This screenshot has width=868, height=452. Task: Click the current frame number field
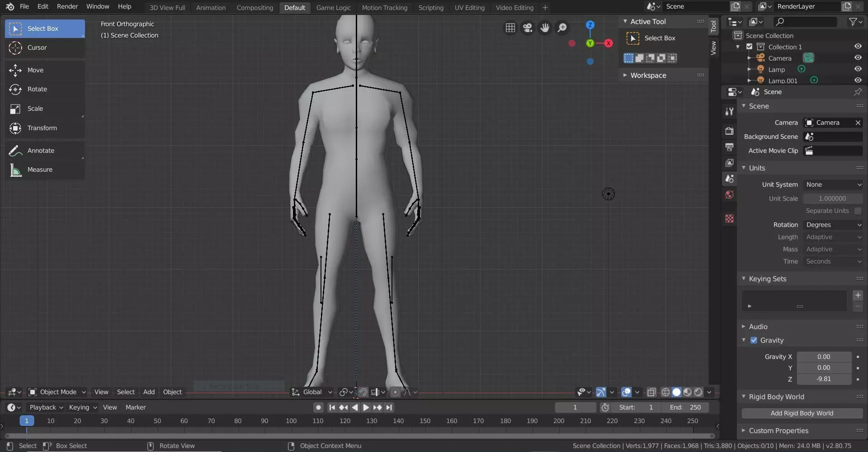[576, 408]
